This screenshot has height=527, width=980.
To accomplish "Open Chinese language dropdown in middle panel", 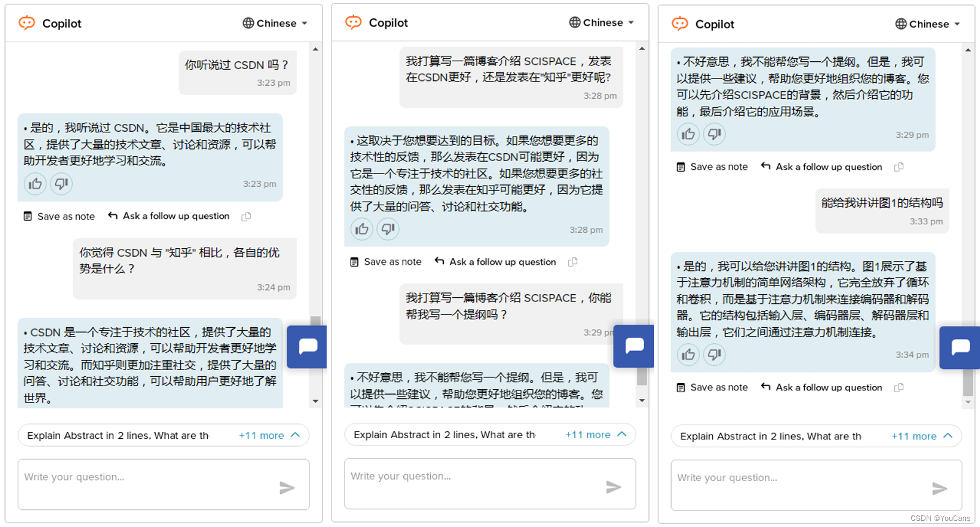I will 602,23.
